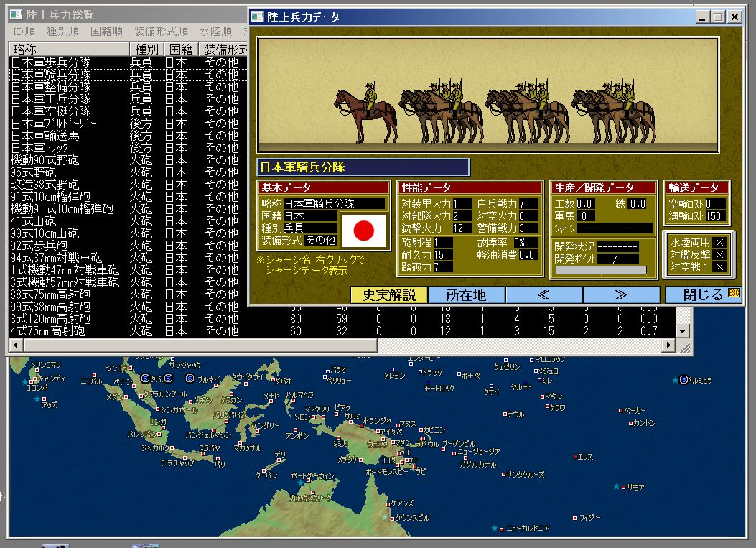Click the エリス base marker
The height and width of the screenshot is (548, 756).
click(575, 456)
